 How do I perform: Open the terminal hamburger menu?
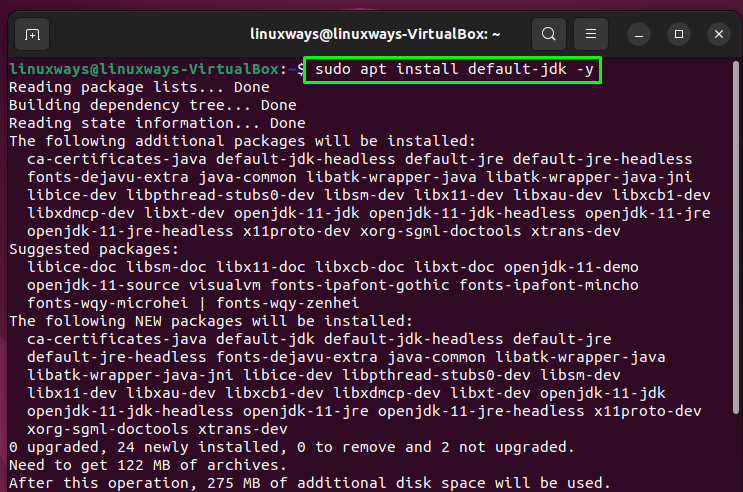pos(590,34)
